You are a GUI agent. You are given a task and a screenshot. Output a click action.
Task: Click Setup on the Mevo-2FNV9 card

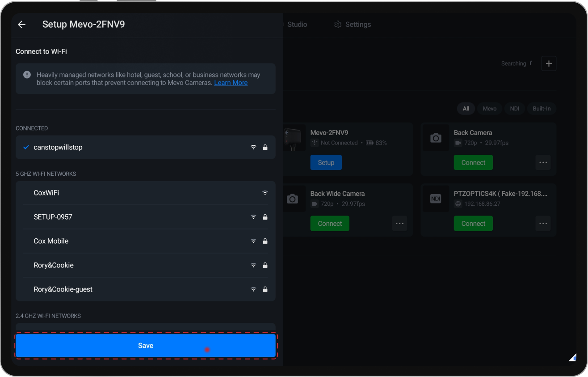click(326, 162)
